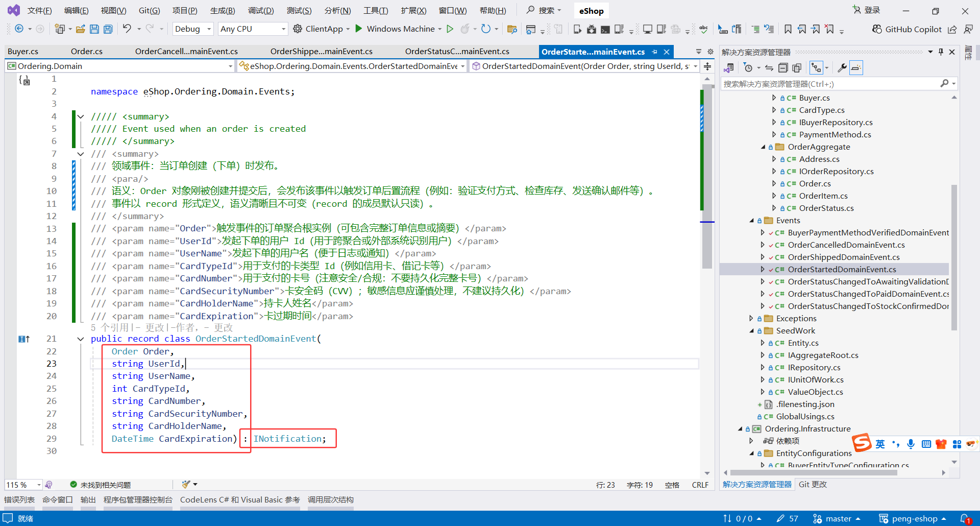Image resolution: width=980 pixels, height=526 pixels.
Task: Collapse the class block at line 21
Action: [x=81, y=339]
